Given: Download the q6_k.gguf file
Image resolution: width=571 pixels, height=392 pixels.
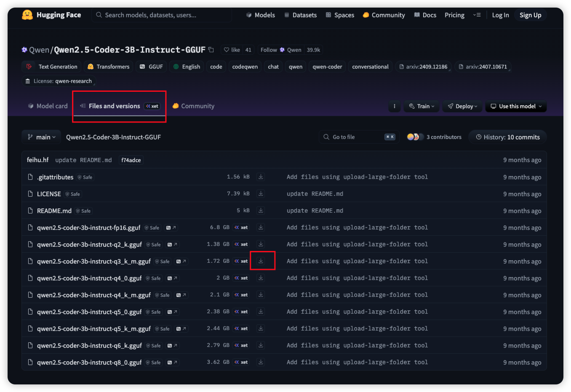Looking at the screenshot, I should 261,345.
